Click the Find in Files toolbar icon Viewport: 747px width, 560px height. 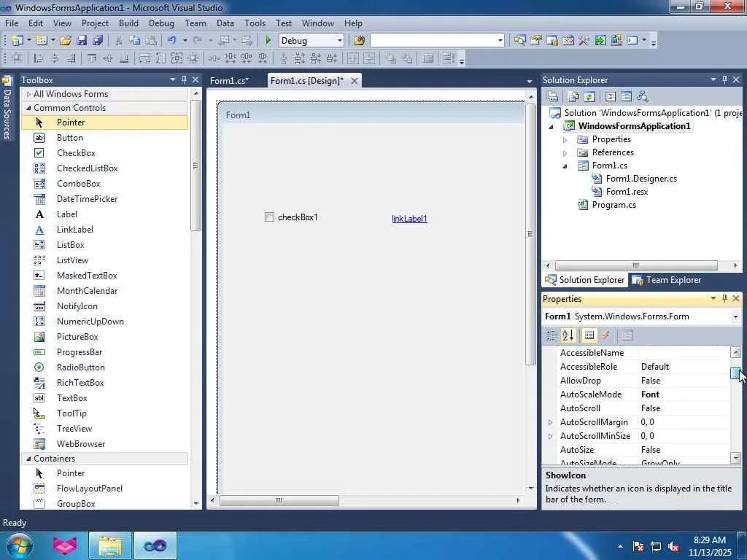point(359,41)
